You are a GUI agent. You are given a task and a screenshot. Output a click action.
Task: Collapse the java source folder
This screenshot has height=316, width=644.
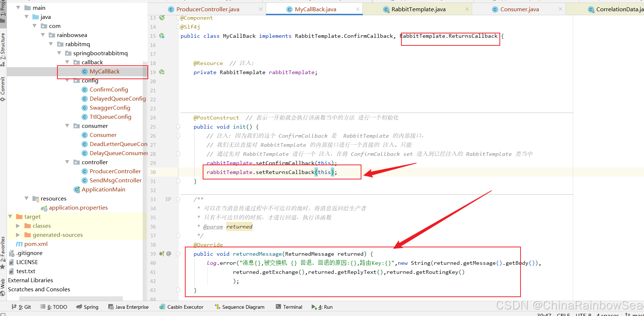click(27, 17)
